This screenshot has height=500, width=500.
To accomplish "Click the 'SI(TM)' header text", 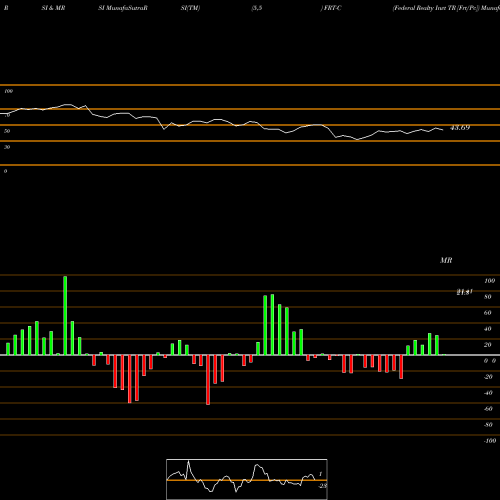I will coord(190,8).
